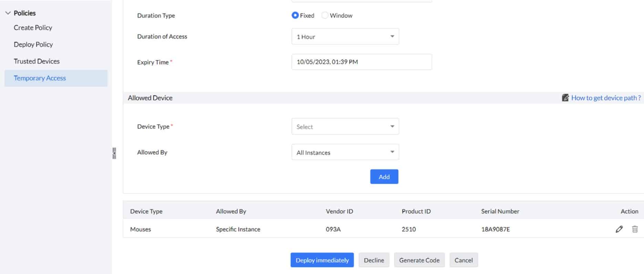Click the Policies heading
The height and width of the screenshot is (274, 644).
(24, 13)
